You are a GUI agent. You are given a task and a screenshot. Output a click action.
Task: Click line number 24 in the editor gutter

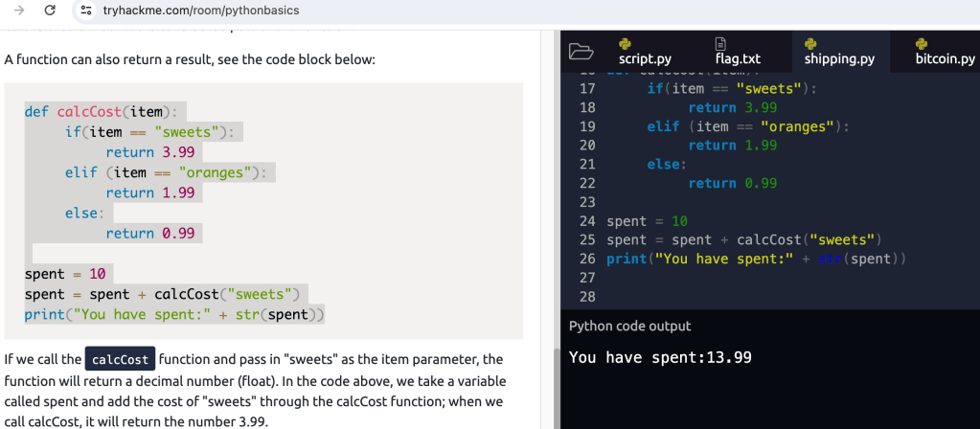click(x=588, y=221)
